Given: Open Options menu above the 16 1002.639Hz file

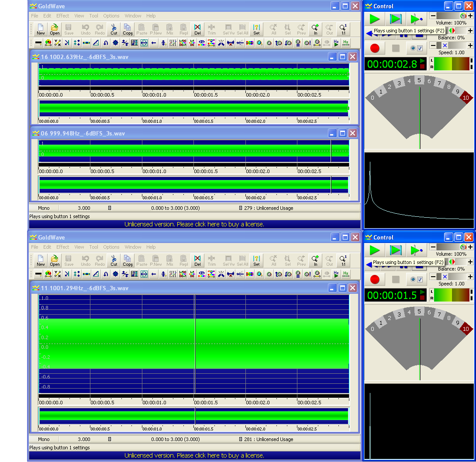Looking at the screenshot, I should 111,16.
